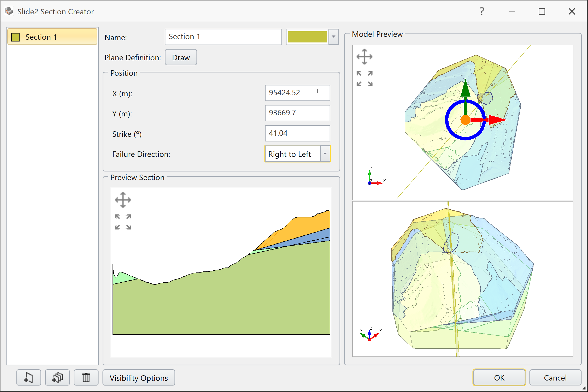588x392 pixels.
Task: Click the 'Plane Definition:' label
Action: (x=133, y=57)
